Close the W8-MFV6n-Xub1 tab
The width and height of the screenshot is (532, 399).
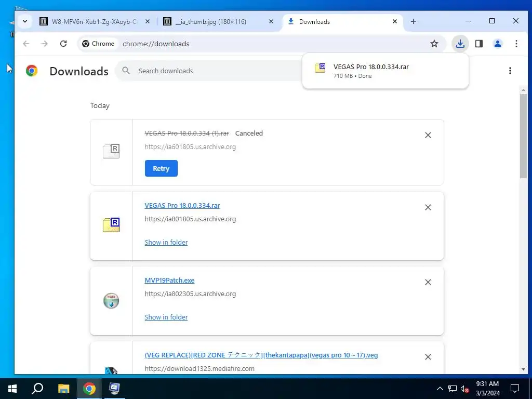tap(148, 21)
